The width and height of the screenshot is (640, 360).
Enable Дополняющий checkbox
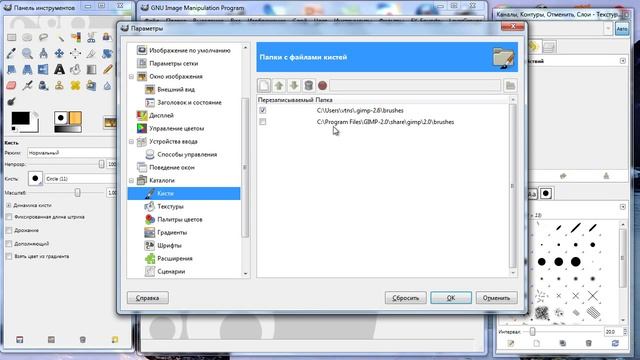point(9,244)
